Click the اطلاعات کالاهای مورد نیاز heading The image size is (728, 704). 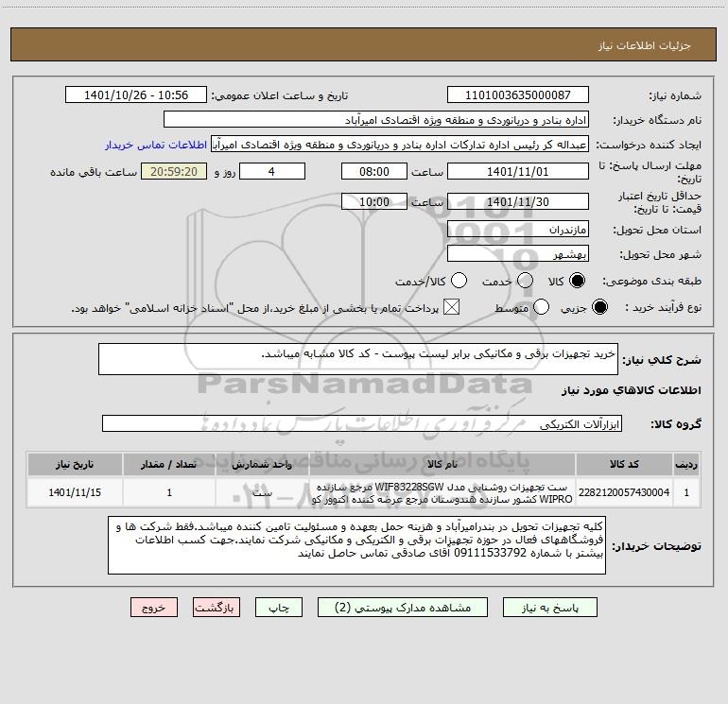click(632, 390)
